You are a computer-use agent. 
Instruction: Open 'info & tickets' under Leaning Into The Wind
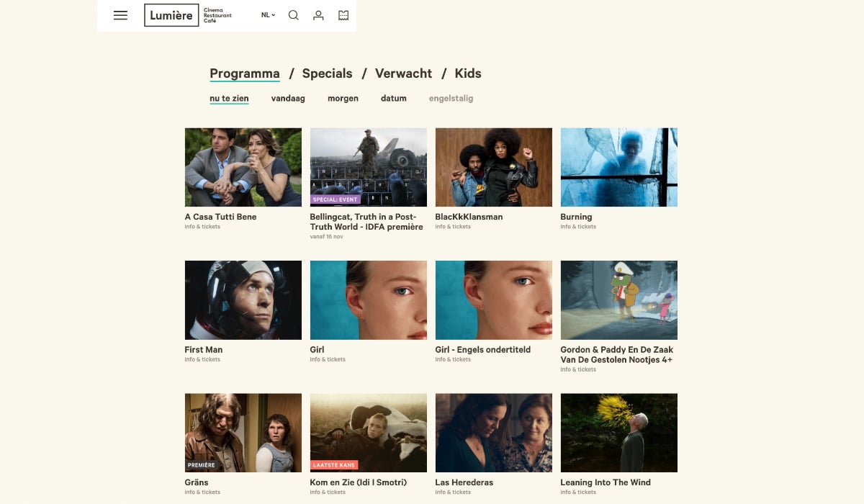(578, 492)
